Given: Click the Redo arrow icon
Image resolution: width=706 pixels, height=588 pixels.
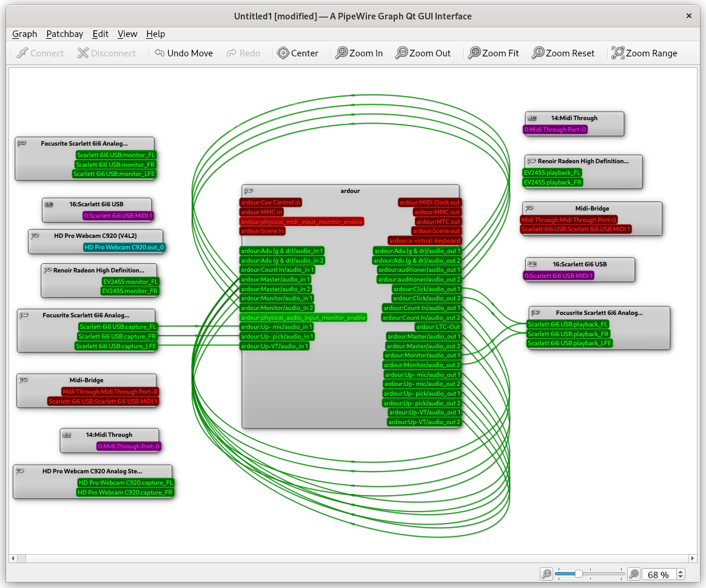Looking at the screenshot, I should pyautogui.click(x=232, y=53).
